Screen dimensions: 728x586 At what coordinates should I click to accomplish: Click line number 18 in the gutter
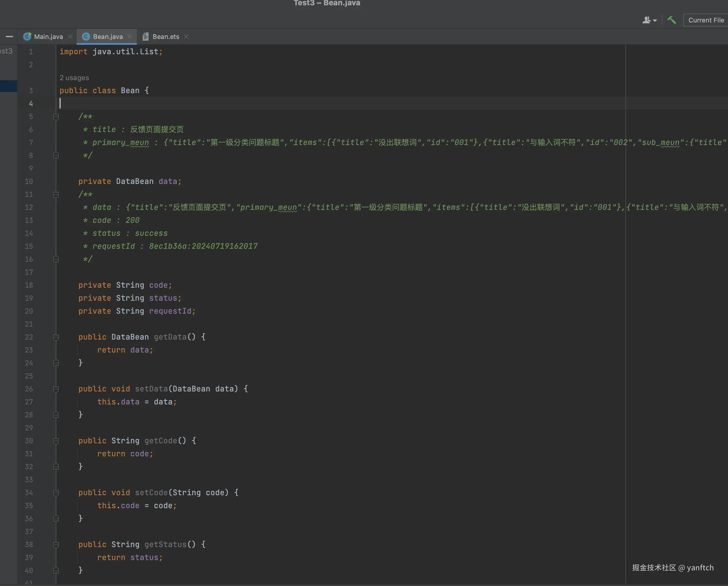point(29,285)
